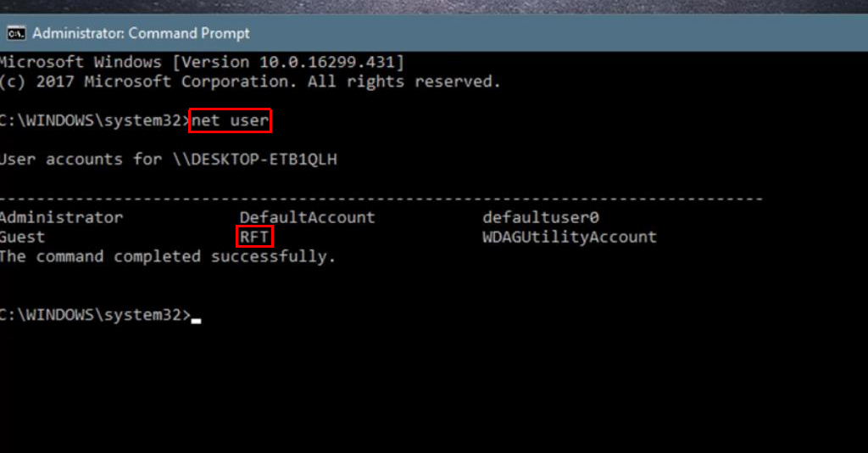Click the 'Microsoft Windows' text on first line
Screen dimensions: 868x453
(81, 62)
